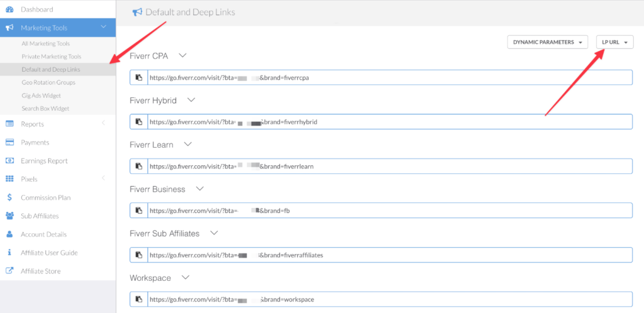Select Default and Deep Links submenu item
This screenshot has width=644, height=313.
coord(51,69)
